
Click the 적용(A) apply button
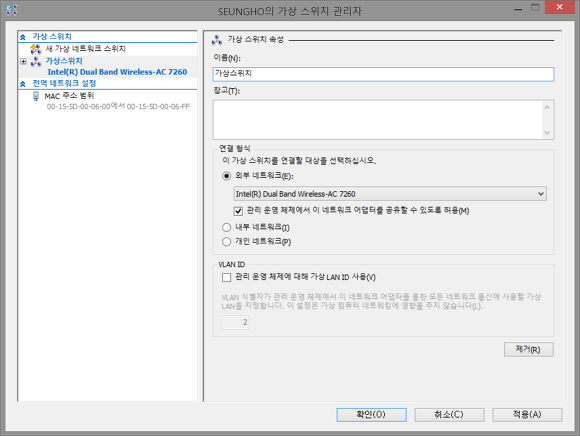(527, 415)
